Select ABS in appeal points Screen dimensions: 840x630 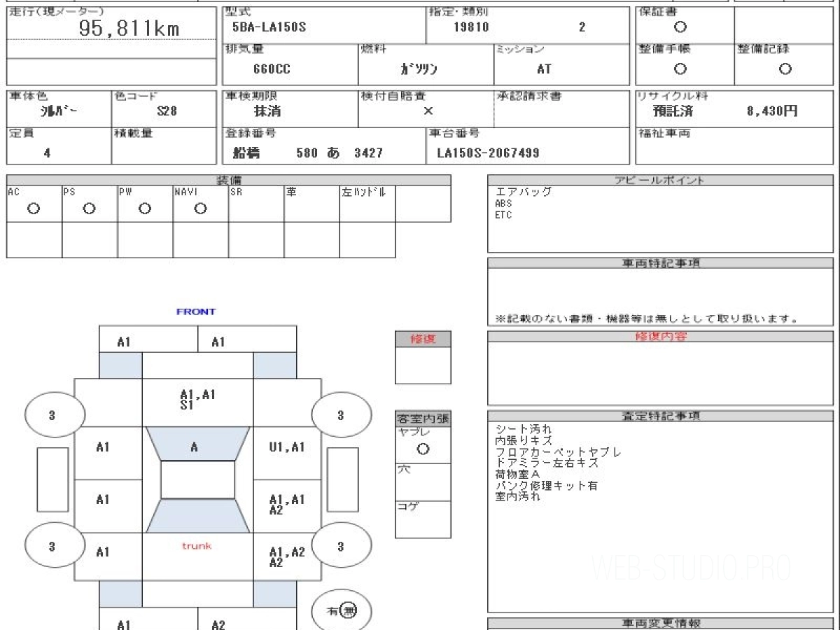[503, 204]
